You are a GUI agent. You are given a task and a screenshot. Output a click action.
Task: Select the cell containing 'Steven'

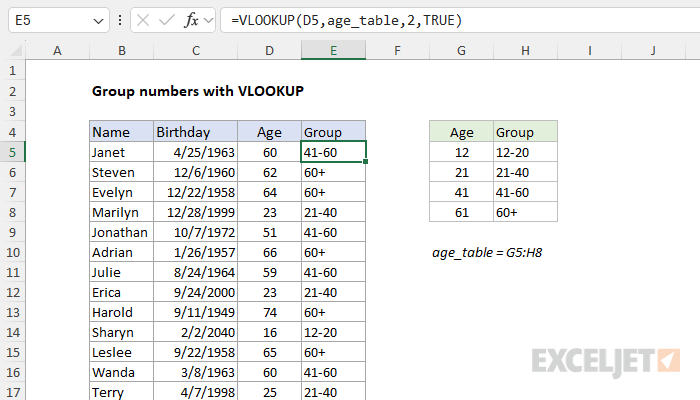121,172
